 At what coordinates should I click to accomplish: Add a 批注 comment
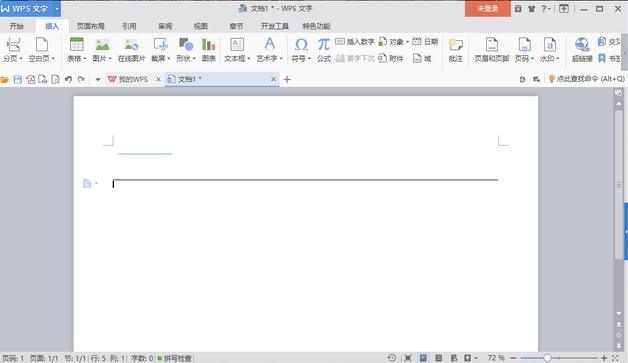pyautogui.click(x=455, y=49)
